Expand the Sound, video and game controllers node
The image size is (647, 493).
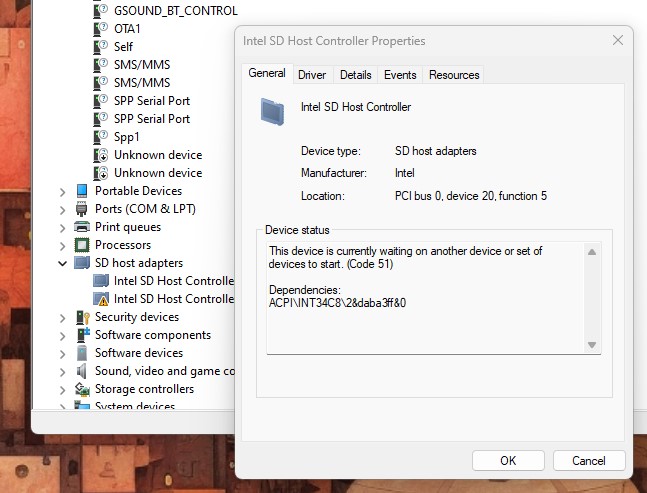point(64,371)
